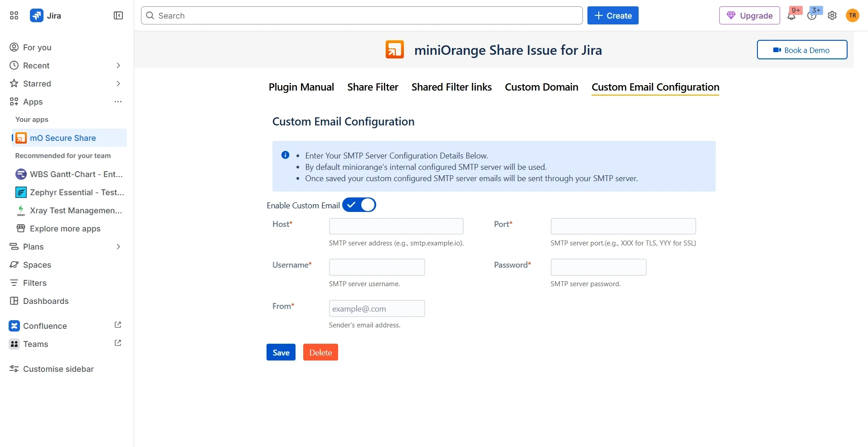Click the Book a Demo button
Image resolution: width=868 pixels, height=447 pixels.
click(802, 50)
